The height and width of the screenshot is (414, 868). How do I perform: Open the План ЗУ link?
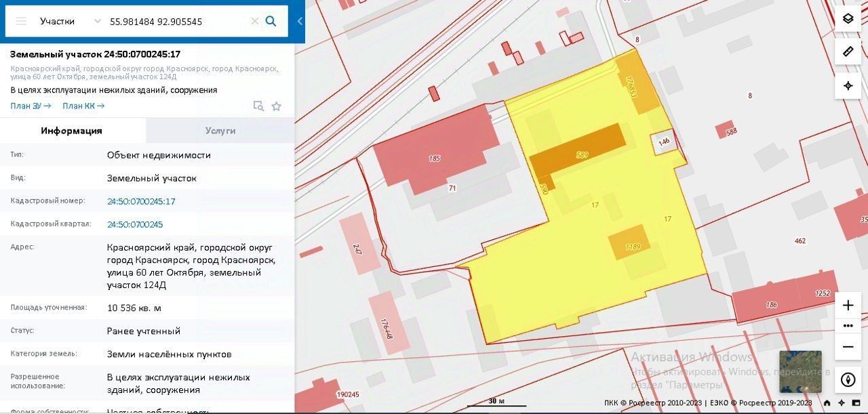[31, 106]
